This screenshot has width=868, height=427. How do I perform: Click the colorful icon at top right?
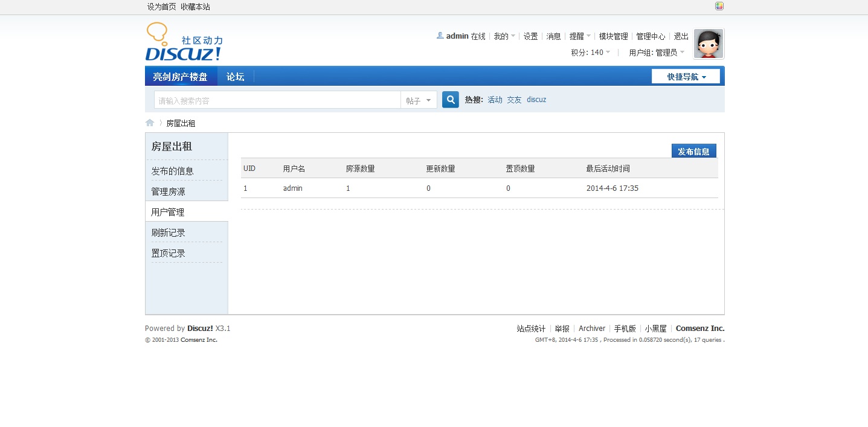pyautogui.click(x=719, y=6)
